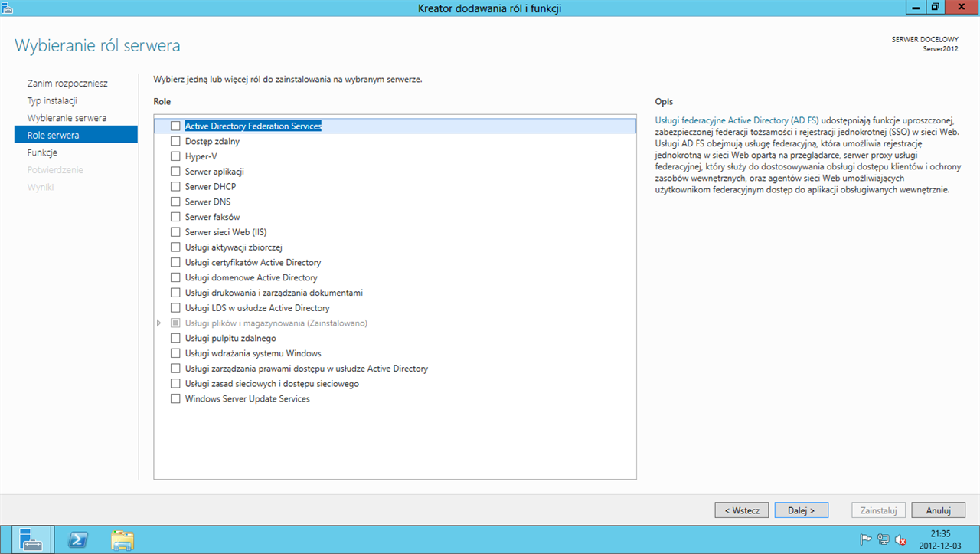Screen dimensions: 980x554
Task: Click the disabled Zainstaluj button
Action: [x=878, y=510]
